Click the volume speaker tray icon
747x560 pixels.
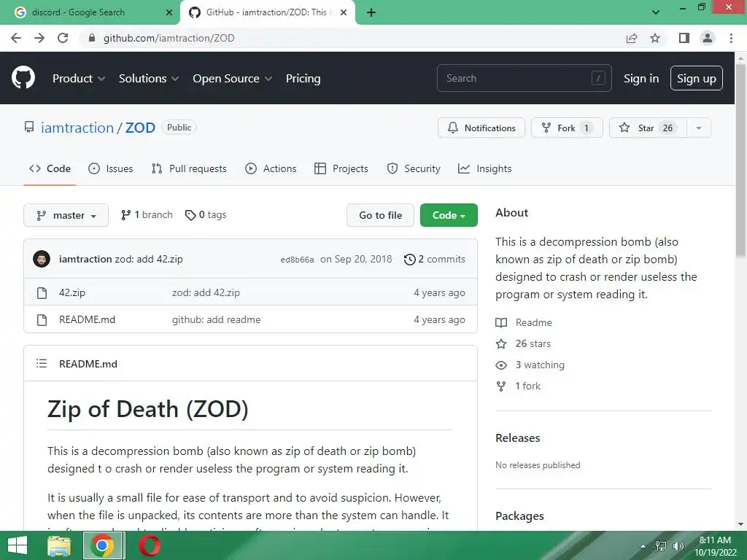click(678, 546)
